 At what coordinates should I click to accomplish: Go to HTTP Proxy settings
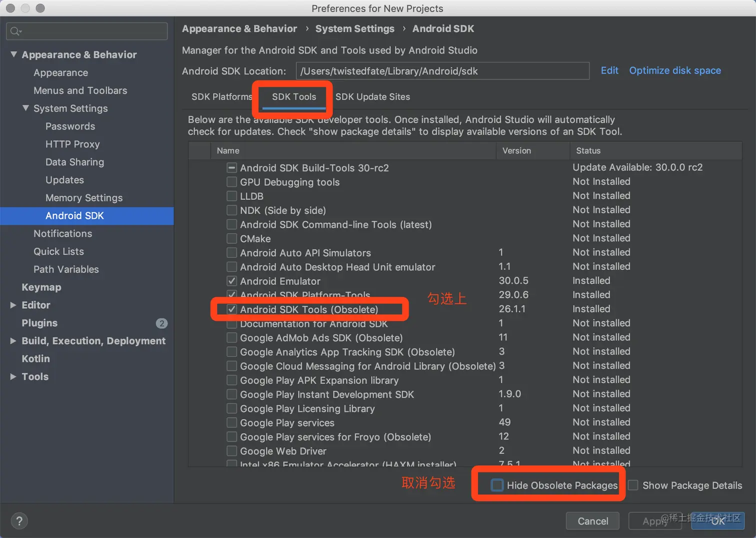[72, 144]
